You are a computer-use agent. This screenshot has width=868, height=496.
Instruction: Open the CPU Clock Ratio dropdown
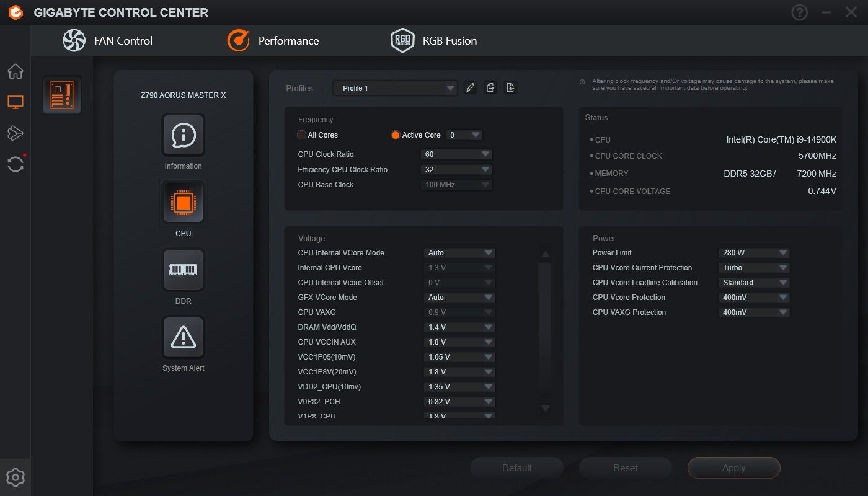(x=456, y=154)
